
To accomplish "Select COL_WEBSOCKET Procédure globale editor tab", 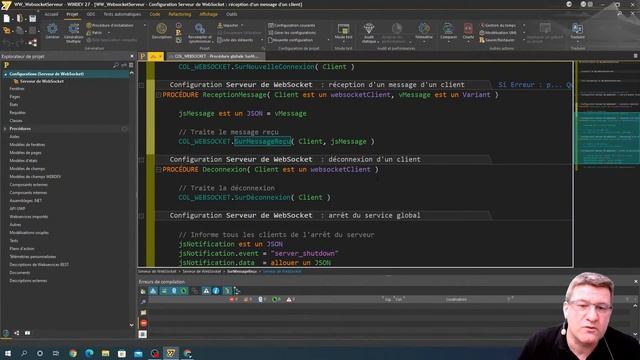I will click(x=215, y=56).
